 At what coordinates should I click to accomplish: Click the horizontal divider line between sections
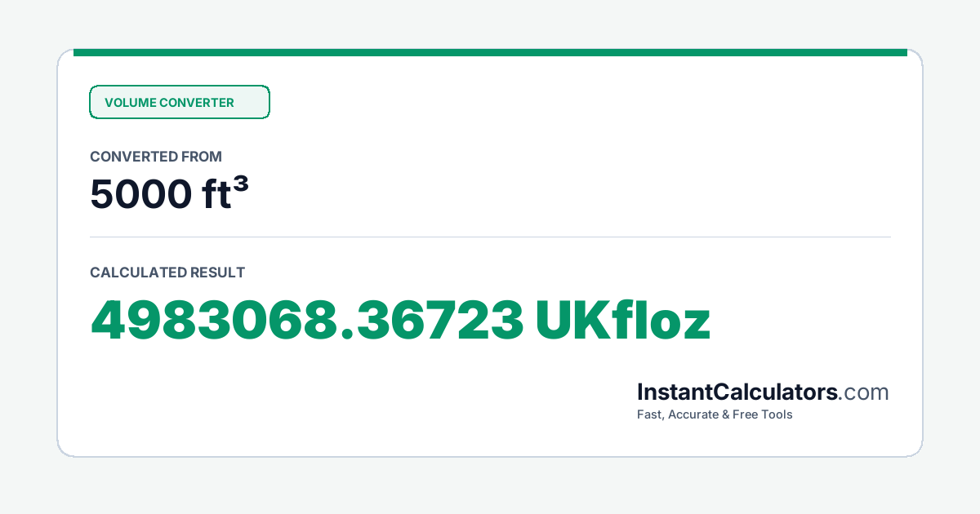490,237
